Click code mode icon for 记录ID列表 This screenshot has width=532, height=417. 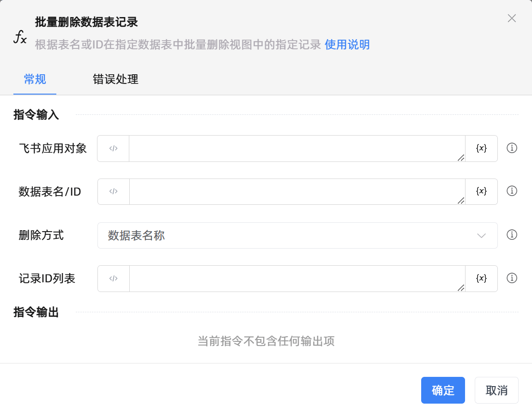click(114, 279)
